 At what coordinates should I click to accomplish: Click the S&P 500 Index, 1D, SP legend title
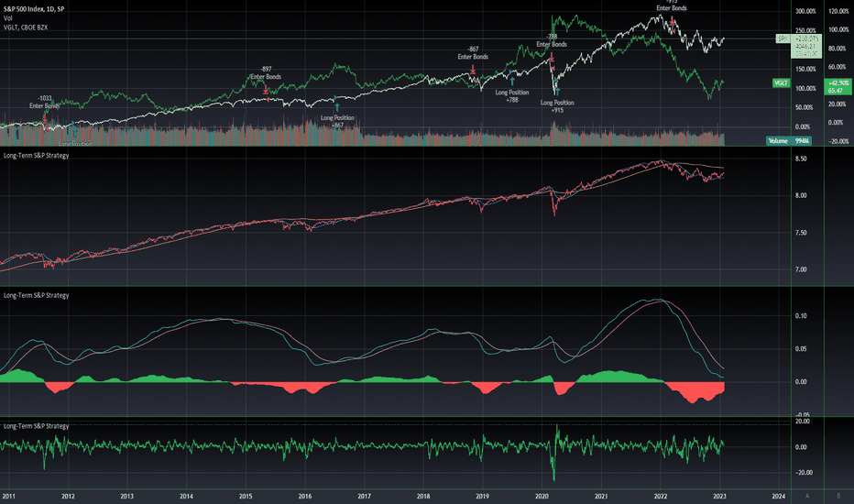[34, 9]
